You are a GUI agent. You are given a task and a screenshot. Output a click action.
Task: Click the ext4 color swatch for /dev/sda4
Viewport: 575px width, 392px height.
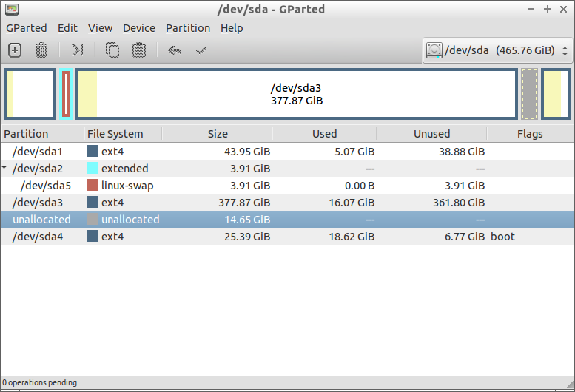click(x=93, y=236)
